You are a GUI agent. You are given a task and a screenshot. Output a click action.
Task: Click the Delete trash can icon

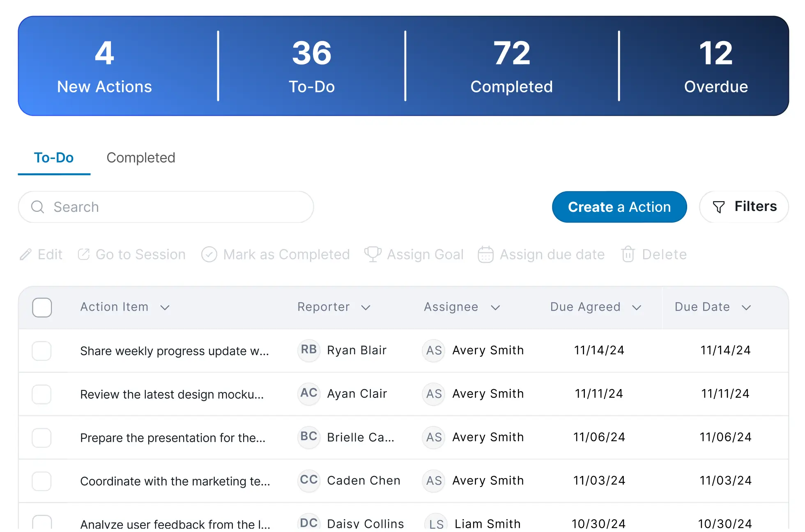pyautogui.click(x=628, y=255)
